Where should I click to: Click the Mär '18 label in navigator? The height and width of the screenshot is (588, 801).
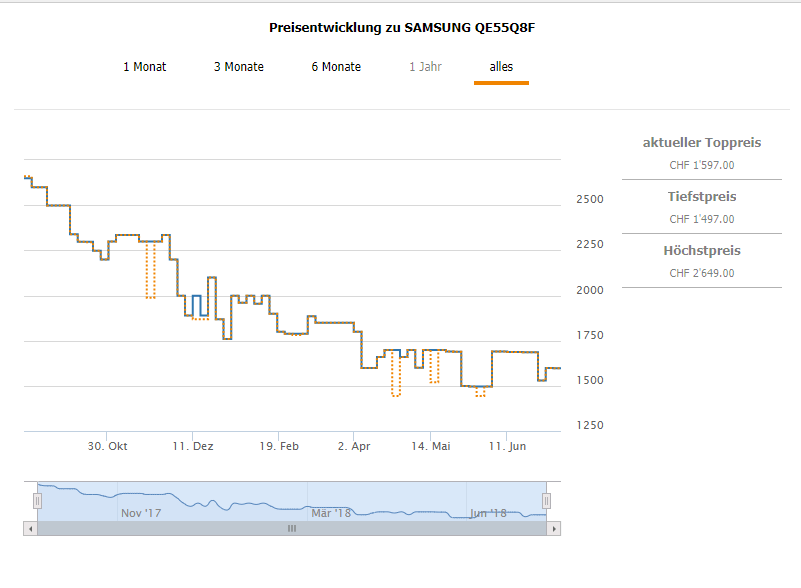click(330, 513)
